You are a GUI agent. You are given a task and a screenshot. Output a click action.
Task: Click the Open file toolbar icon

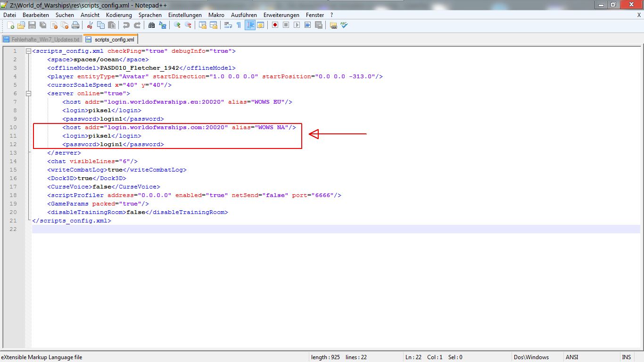21,25
